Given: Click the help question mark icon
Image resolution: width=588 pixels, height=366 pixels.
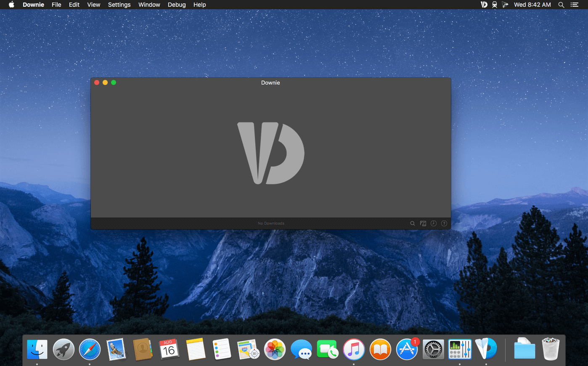Looking at the screenshot, I should pyautogui.click(x=444, y=223).
